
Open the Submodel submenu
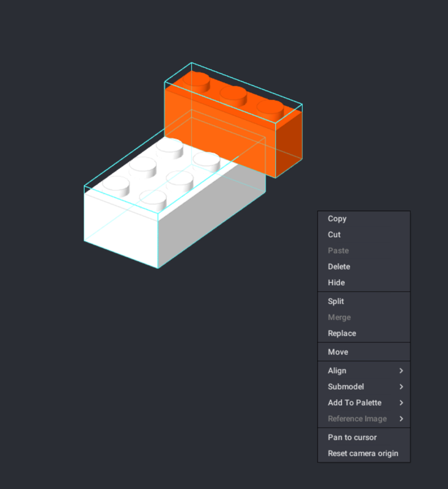tap(364, 387)
